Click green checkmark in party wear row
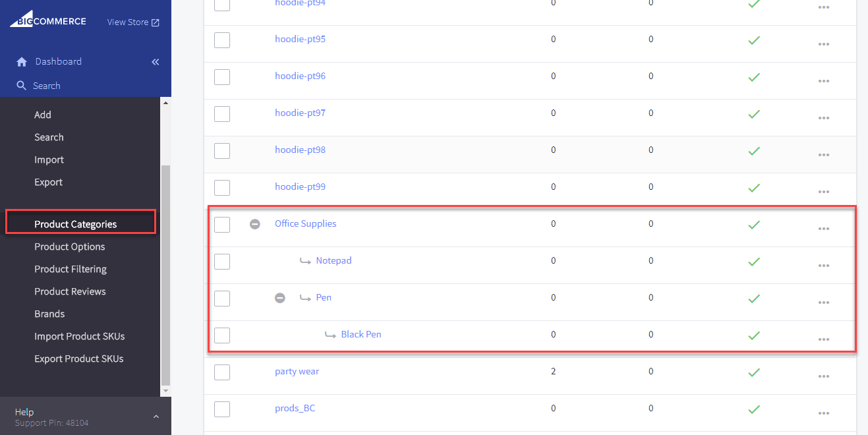This screenshot has height=435, width=868. (754, 372)
